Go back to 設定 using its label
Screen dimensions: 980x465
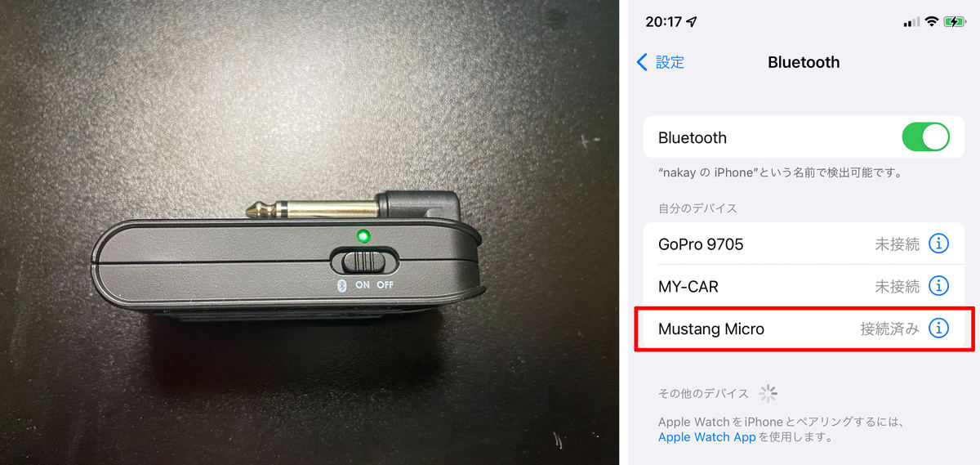click(670, 62)
